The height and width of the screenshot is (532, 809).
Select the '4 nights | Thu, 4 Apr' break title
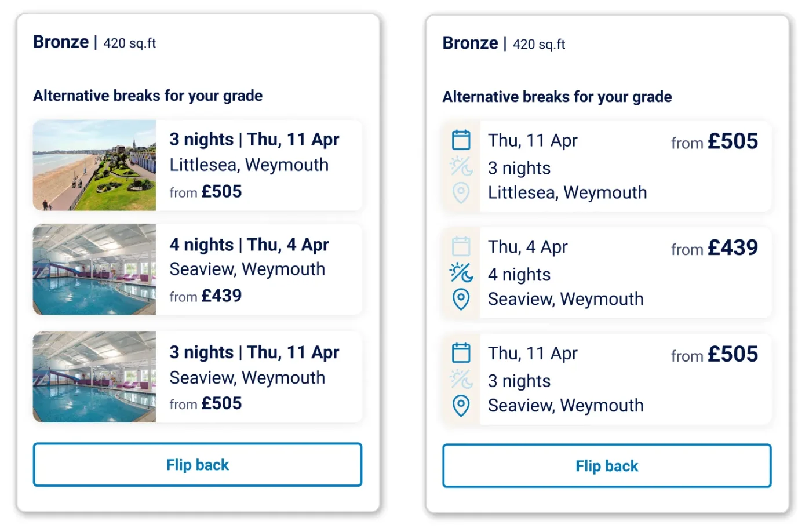249,245
